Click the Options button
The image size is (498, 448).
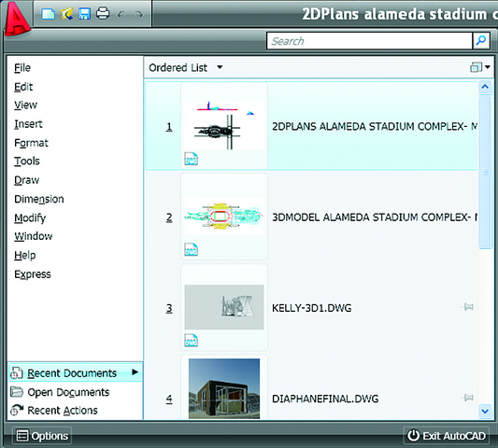tap(42, 436)
